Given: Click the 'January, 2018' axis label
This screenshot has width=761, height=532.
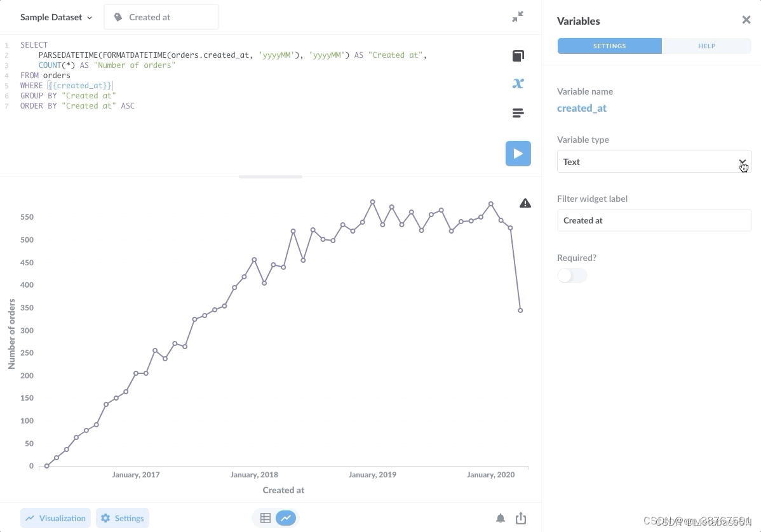Looking at the screenshot, I should (x=254, y=475).
